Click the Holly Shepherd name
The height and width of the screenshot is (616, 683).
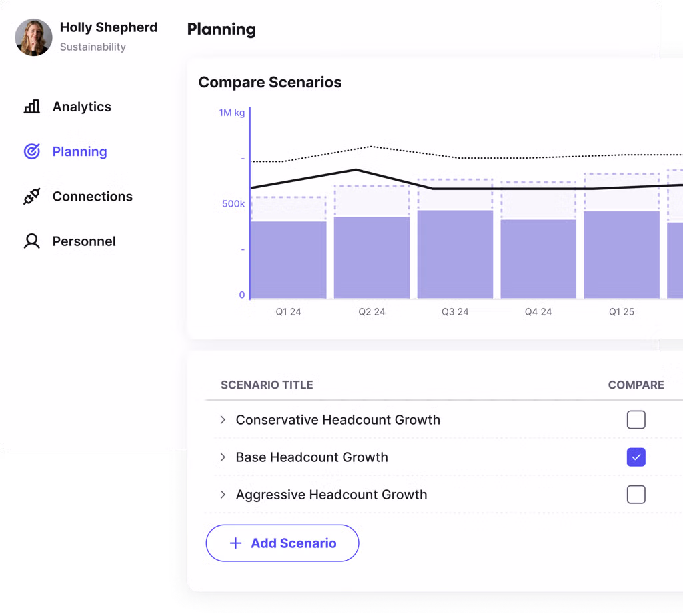109,27
